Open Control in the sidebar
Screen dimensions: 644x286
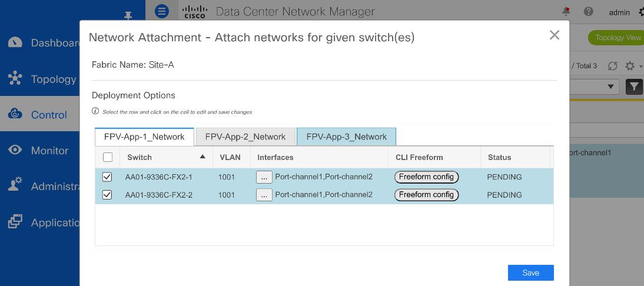tap(40, 115)
